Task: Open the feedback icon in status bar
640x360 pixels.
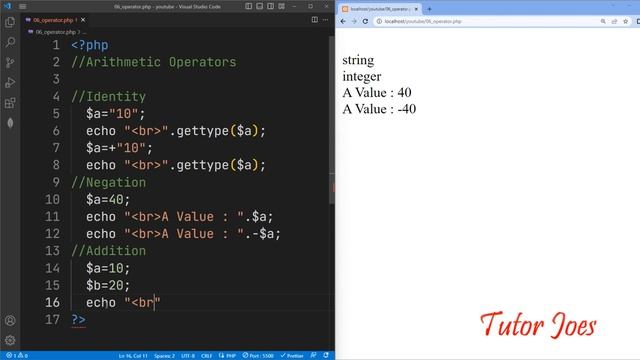Action: coord(313,356)
